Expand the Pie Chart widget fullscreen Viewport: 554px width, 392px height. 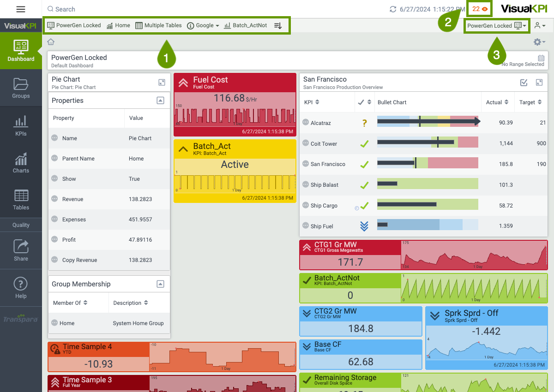(x=162, y=83)
